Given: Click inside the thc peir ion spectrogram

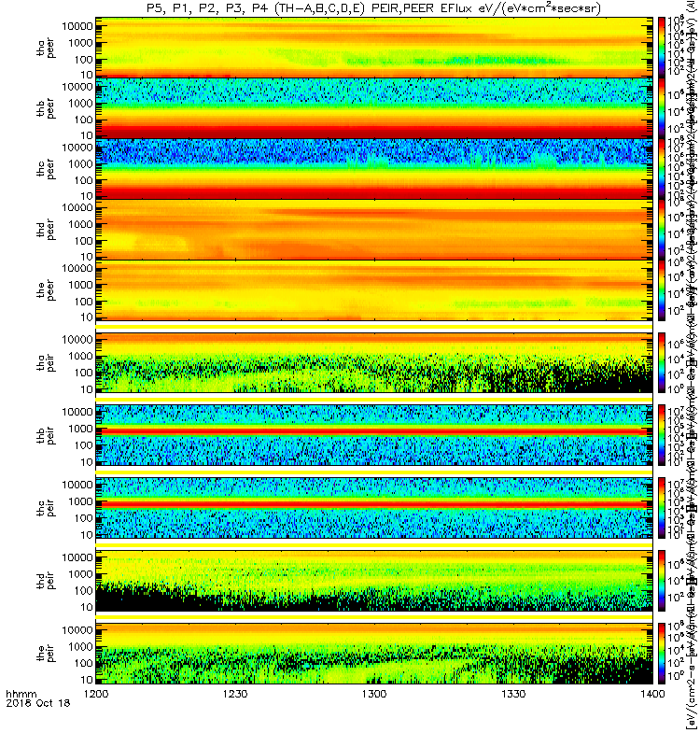Looking at the screenshot, I should point(374,508).
